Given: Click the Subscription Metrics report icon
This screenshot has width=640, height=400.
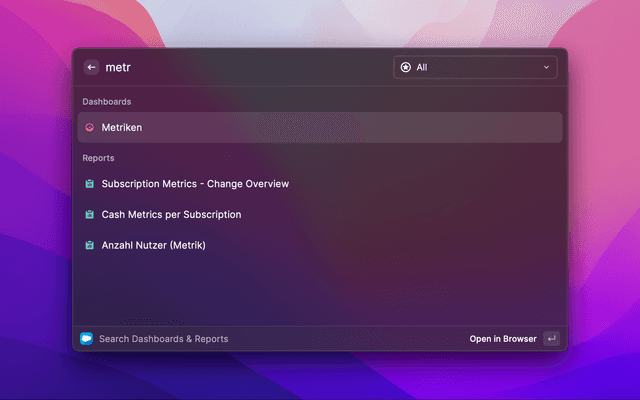Looking at the screenshot, I should tap(90, 184).
